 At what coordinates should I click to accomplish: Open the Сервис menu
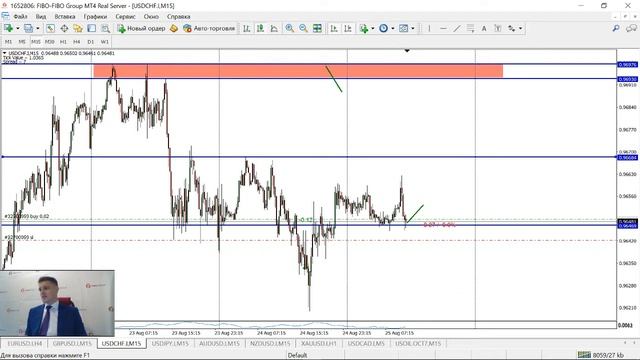coord(125,17)
